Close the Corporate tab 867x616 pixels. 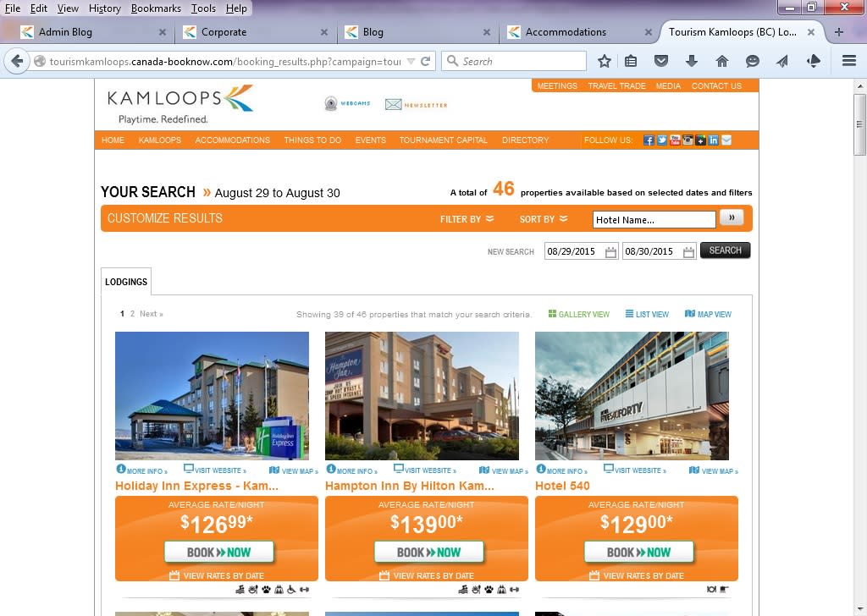324,32
